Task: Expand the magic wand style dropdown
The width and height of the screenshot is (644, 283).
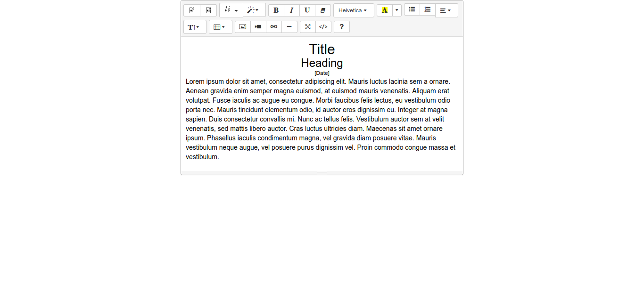Action: coord(254,10)
